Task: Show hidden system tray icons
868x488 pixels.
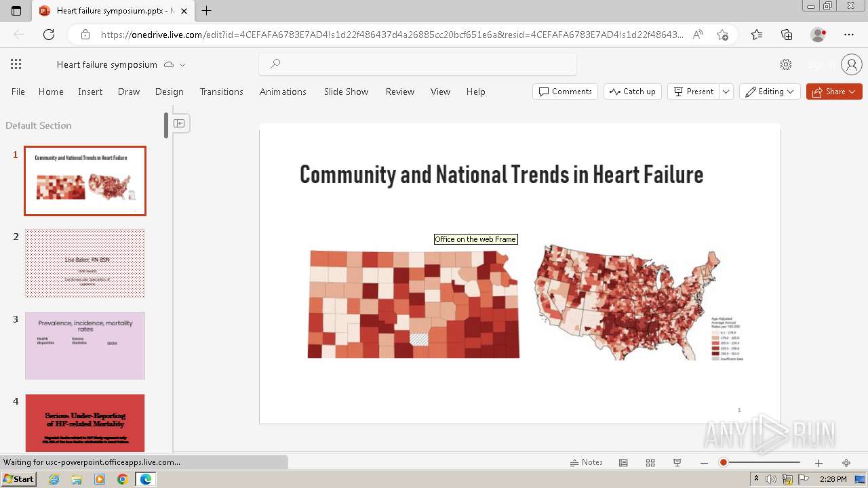Action: click(757, 479)
